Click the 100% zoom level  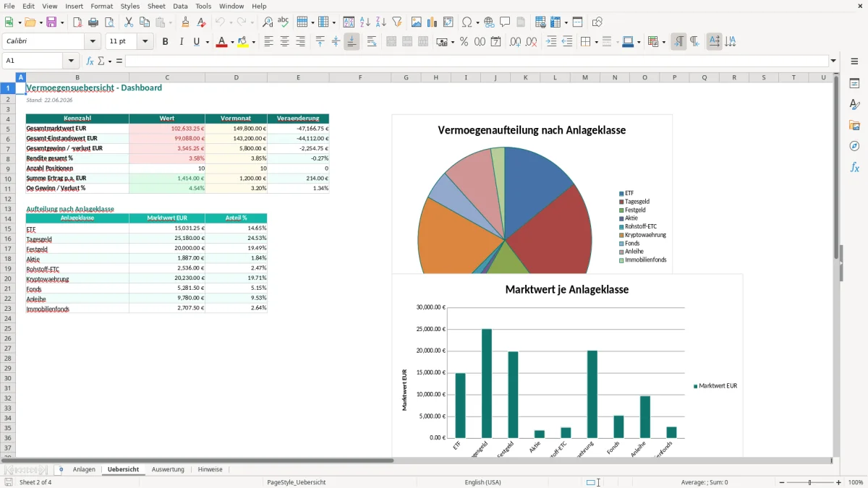click(x=856, y=482)
